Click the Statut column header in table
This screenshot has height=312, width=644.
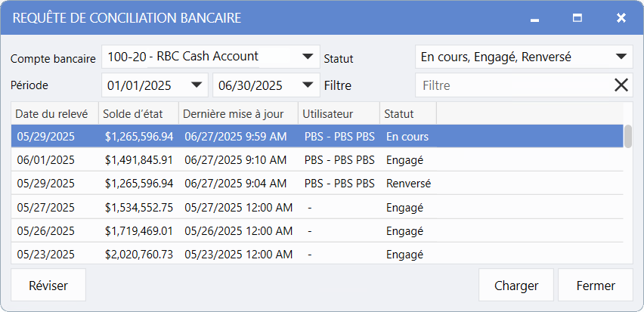(407, 113)
